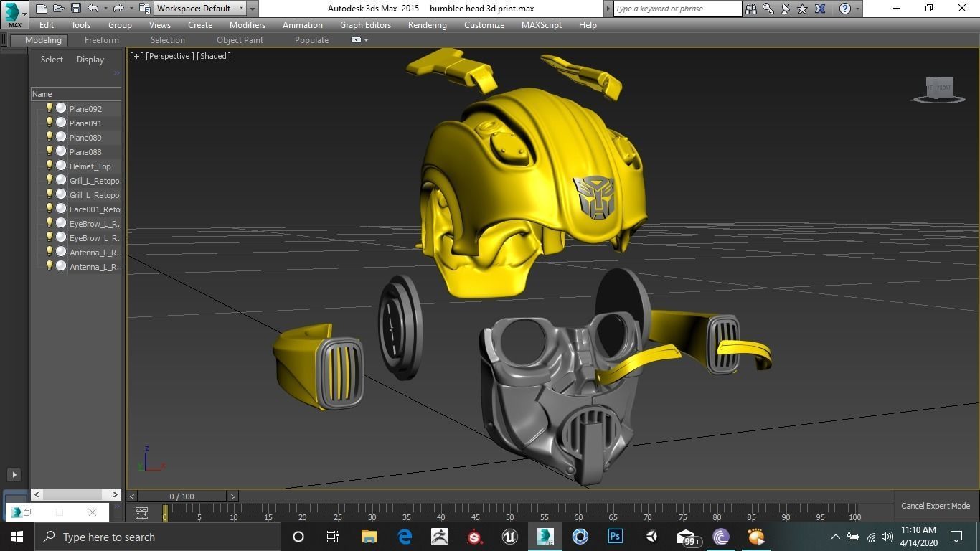
Task: Click the Redo arrow icon
Action: [118, 9]
